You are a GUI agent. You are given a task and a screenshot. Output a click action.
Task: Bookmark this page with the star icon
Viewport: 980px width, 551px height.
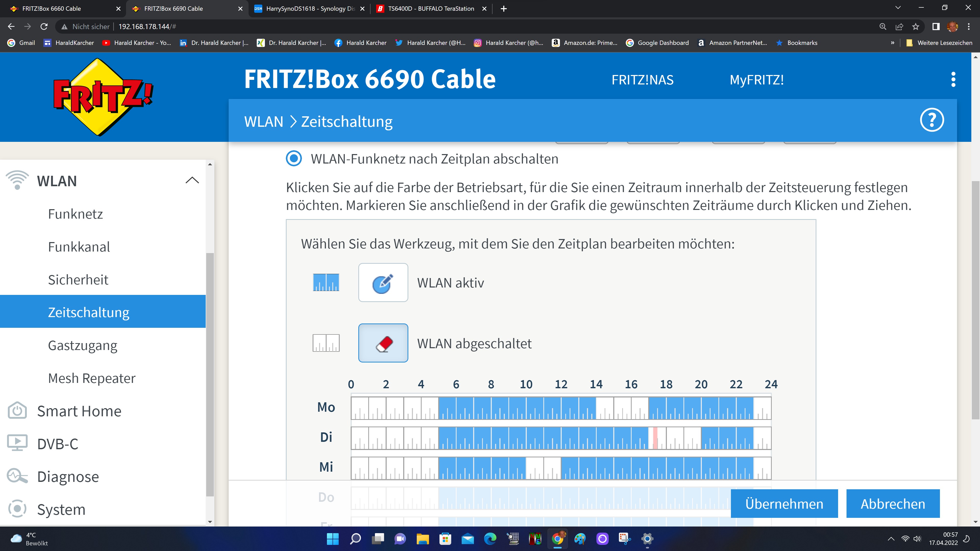[916, 27]
